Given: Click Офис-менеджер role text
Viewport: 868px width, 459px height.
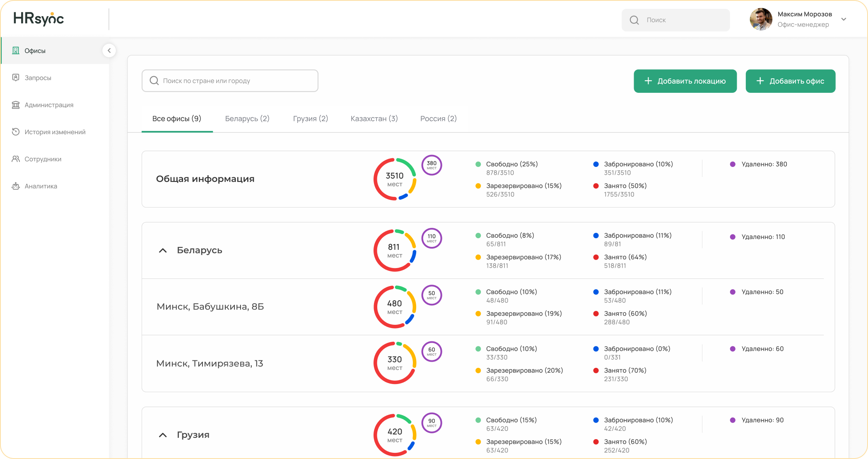Looking at the screenshot, I should coord(803,25).
